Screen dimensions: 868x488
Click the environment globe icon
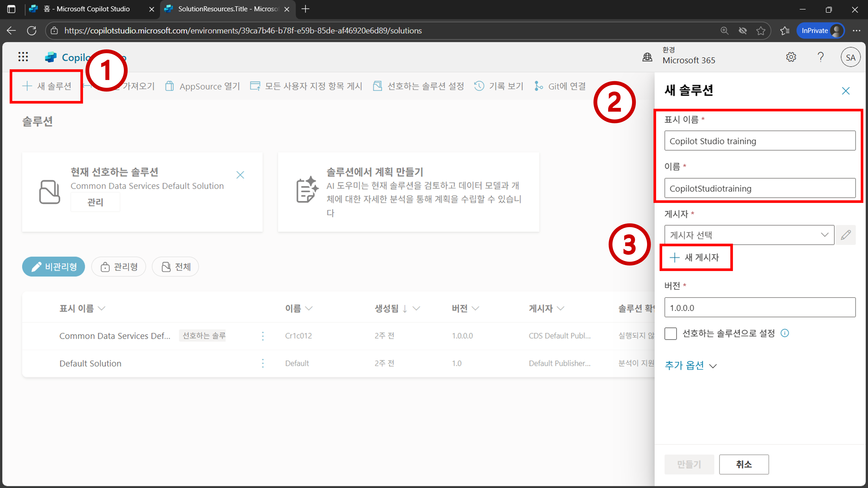click(647, 57)
